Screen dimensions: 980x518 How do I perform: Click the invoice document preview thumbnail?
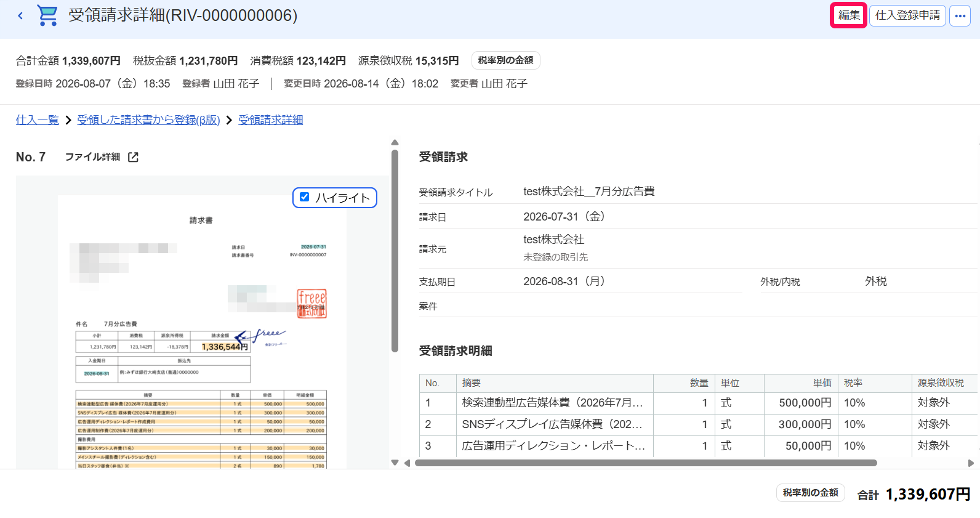pos(203,333)
